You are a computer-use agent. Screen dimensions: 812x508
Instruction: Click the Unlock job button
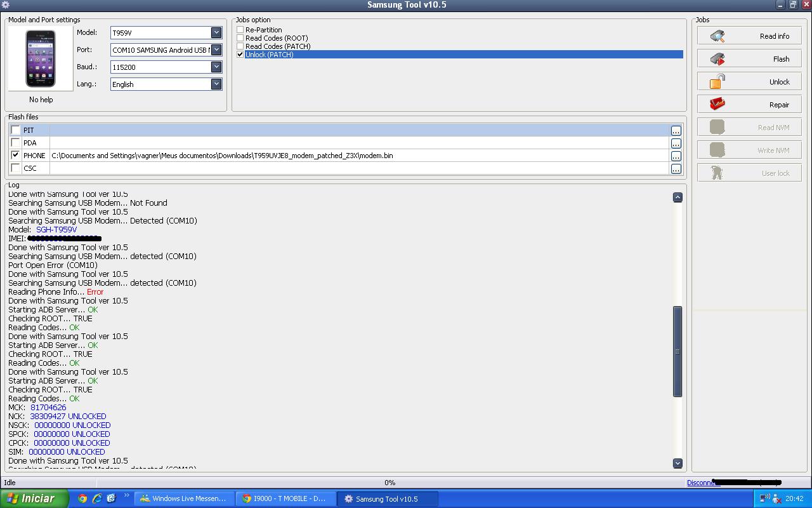pos(749,82)
